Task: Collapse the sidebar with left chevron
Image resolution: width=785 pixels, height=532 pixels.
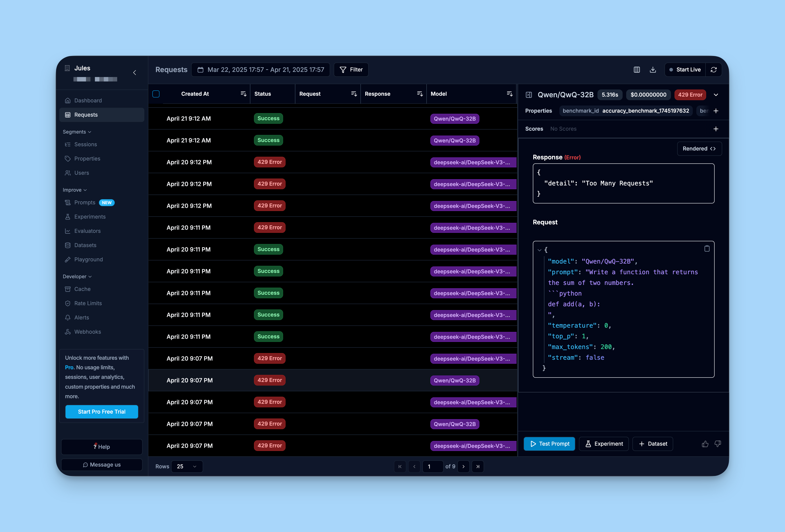Action: tap(135, 73)
